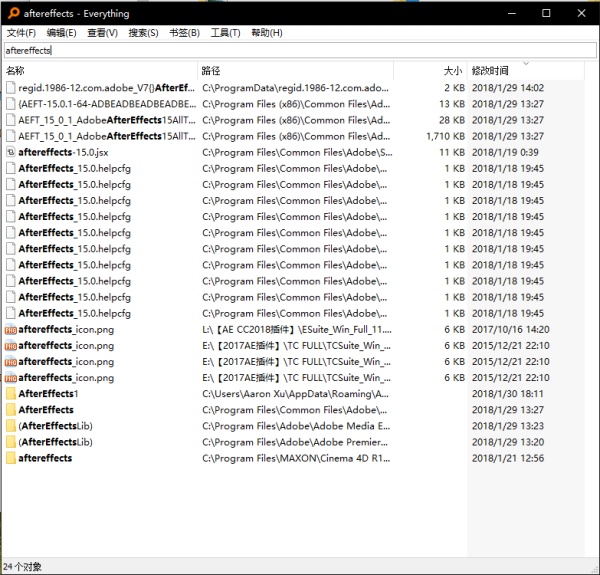Click path C:\Users\Aaron Xu\AppData\Roaming
This screenshot has width=600, height=575.
click(295, 394)
